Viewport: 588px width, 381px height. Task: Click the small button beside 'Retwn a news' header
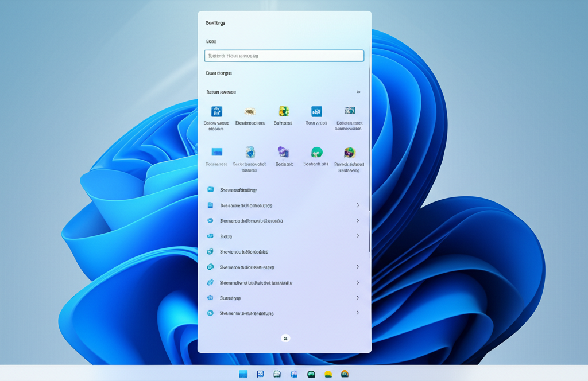pos(358,92)
